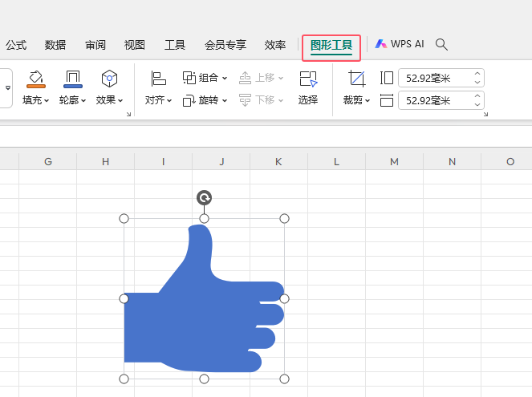Click the bottom-right resize handle of shape
Image resolution: width=532 pixels, height=397 pixels.
[284, 379]
